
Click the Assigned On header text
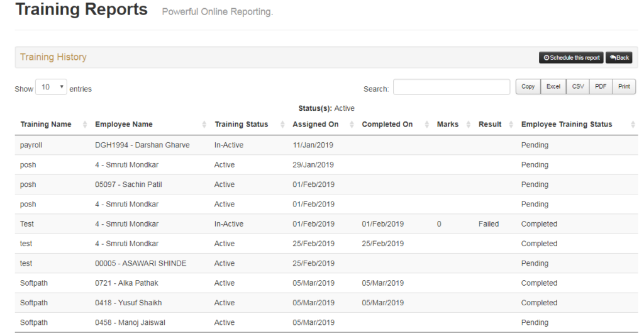(316, 124)
